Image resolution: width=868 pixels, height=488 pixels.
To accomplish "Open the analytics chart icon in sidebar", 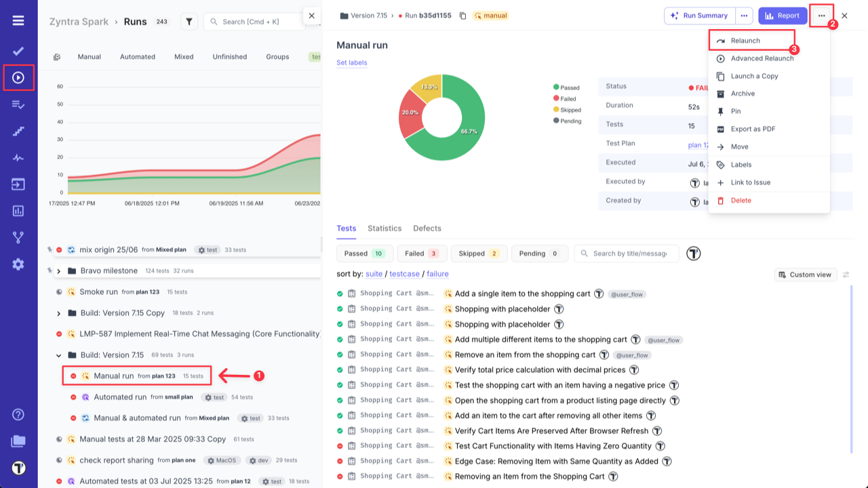I will coord(18,211).
